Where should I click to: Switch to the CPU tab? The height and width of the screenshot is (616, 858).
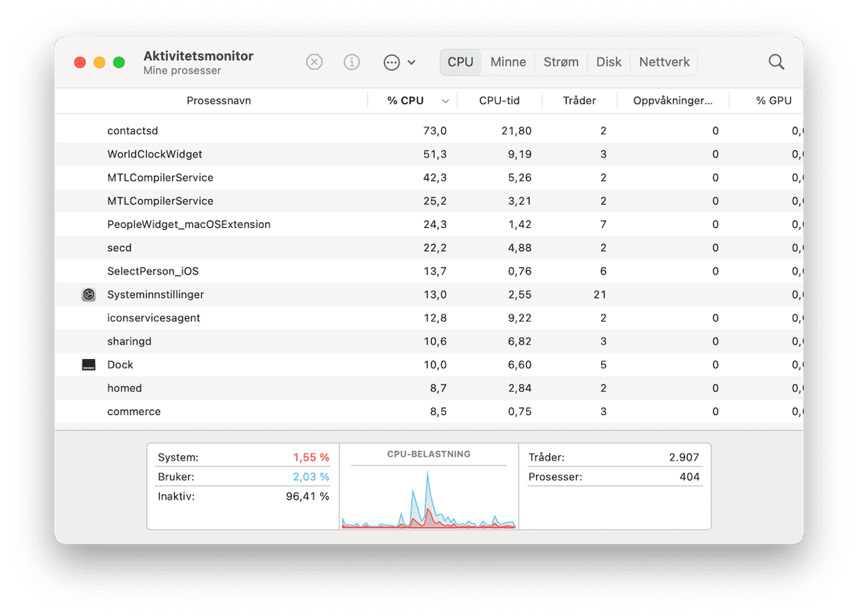pos(461,62)
